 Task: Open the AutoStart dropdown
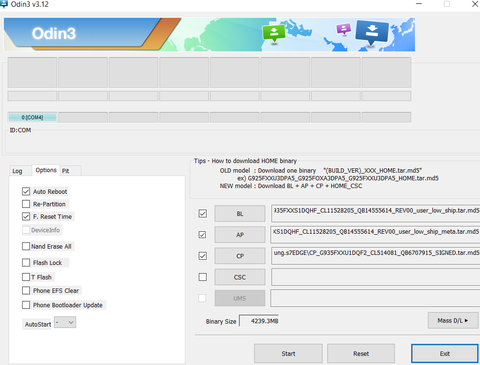(x=65, y=322)
